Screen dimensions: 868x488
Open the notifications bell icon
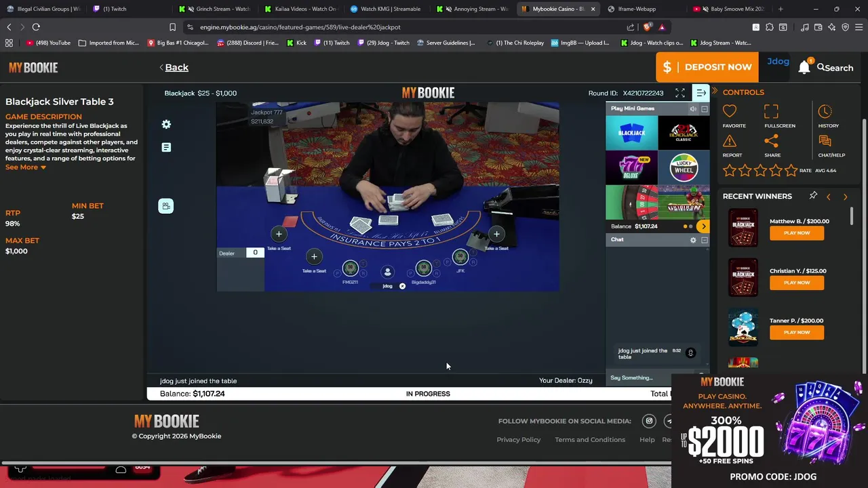(804, 67)
